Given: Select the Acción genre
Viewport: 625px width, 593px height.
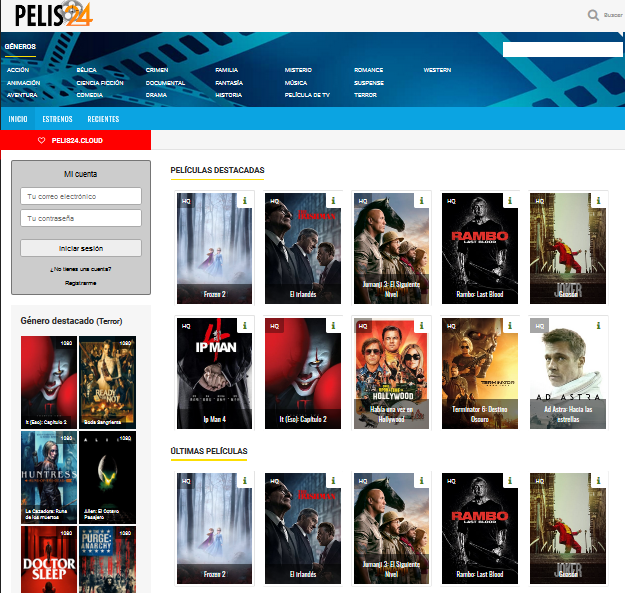Looking at the screenshot, I should point(18,70).
